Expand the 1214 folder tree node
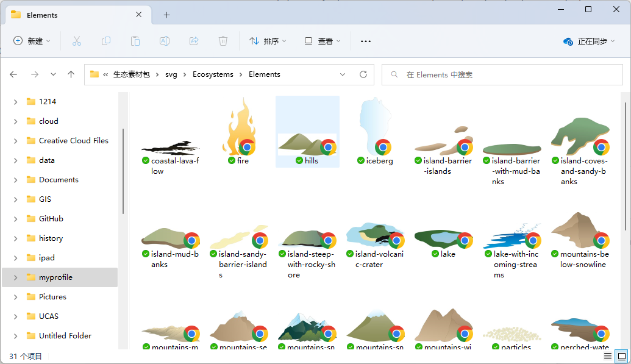 pos(15,102)
